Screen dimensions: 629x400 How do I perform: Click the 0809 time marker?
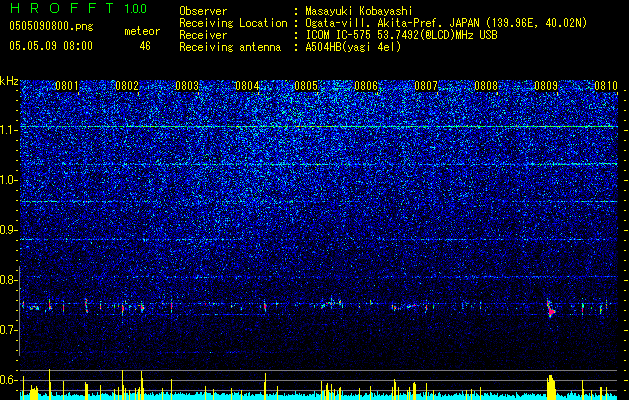click(x=546, y=86)
